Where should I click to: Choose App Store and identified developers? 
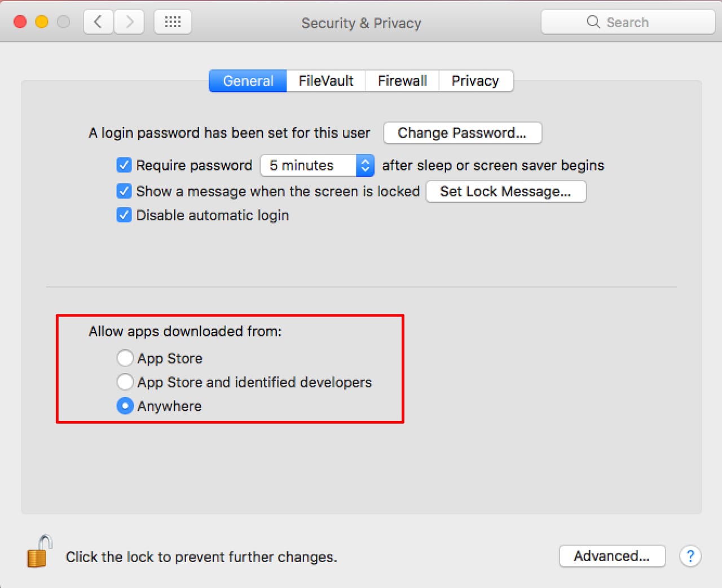(125, 382)
